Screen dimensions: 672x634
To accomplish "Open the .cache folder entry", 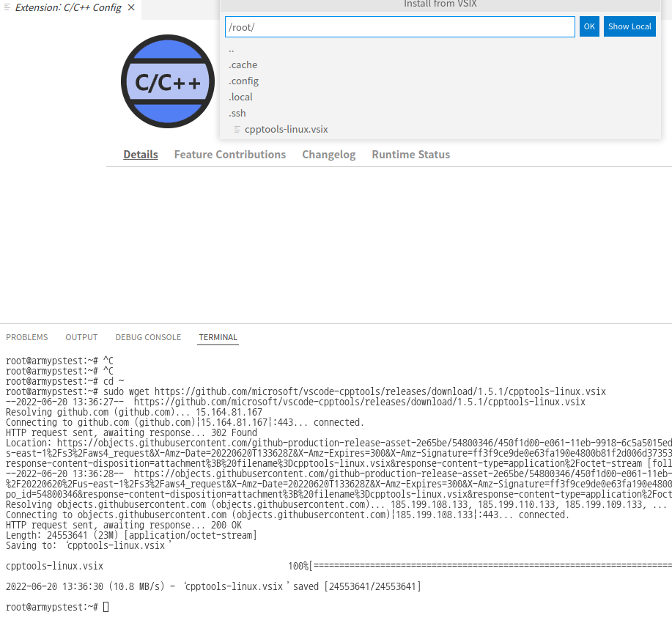I will (440, 64).
